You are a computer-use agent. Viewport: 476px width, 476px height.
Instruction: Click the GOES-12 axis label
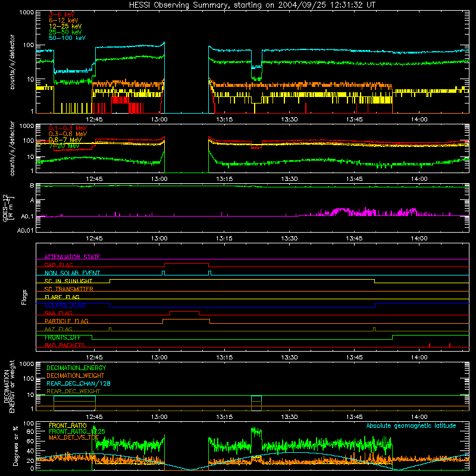8,208
